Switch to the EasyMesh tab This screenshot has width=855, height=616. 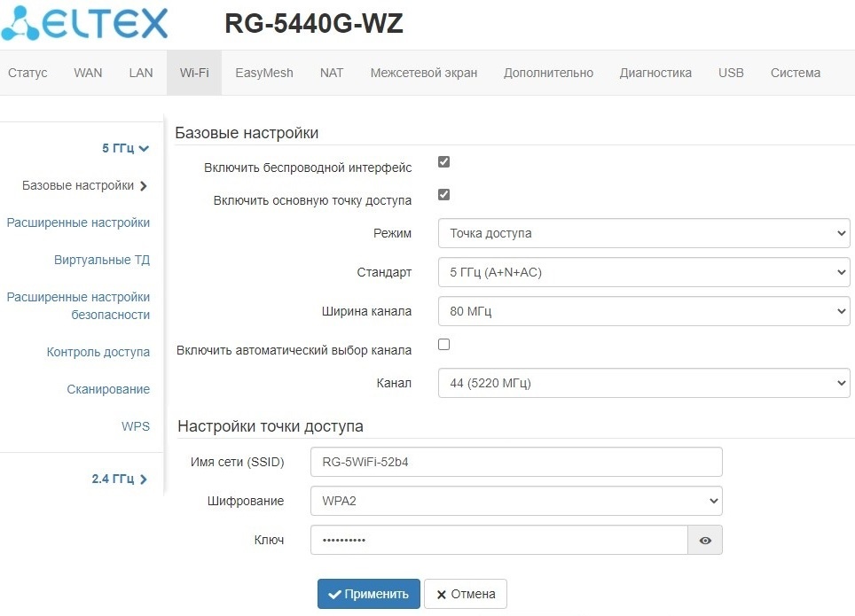[x=264, y=73]
